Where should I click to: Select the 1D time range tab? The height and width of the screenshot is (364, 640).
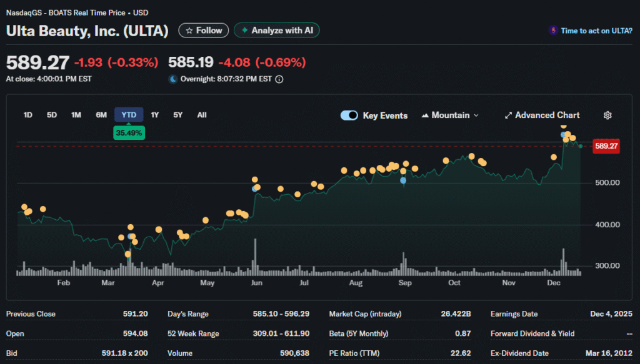click(x=28, y=115)
